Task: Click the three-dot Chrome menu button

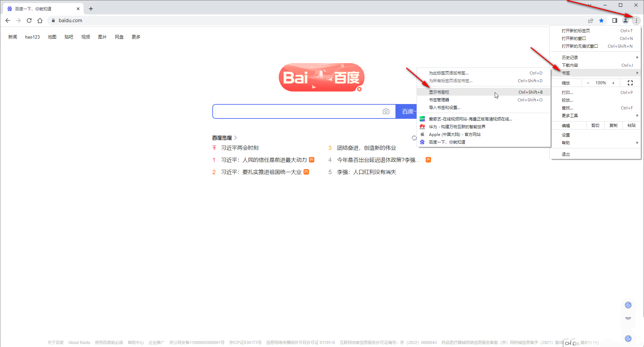Action: [x=636, y=20]
